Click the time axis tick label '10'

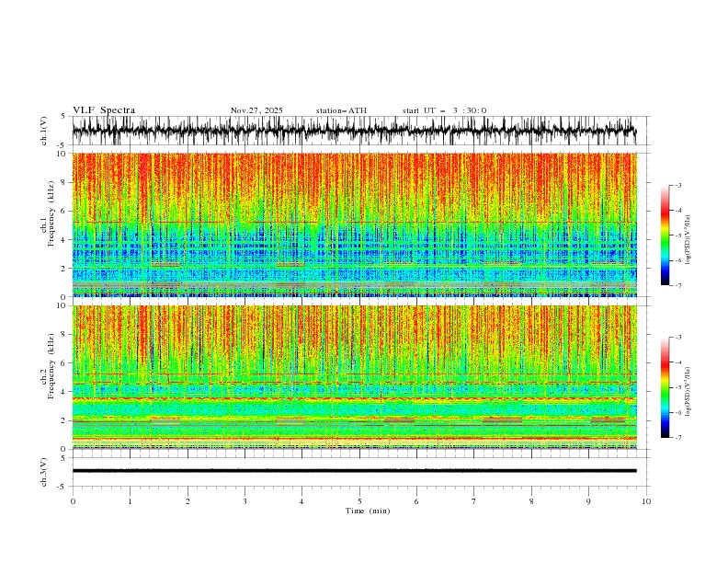coord(646,501)
